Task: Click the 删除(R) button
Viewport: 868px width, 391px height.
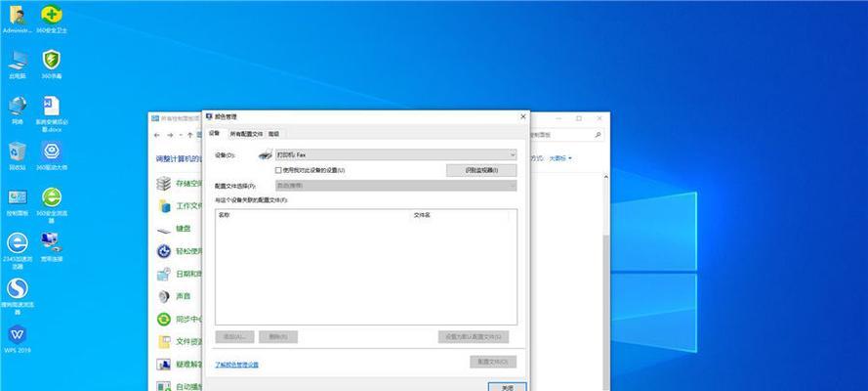Action: tap(278, 336)
